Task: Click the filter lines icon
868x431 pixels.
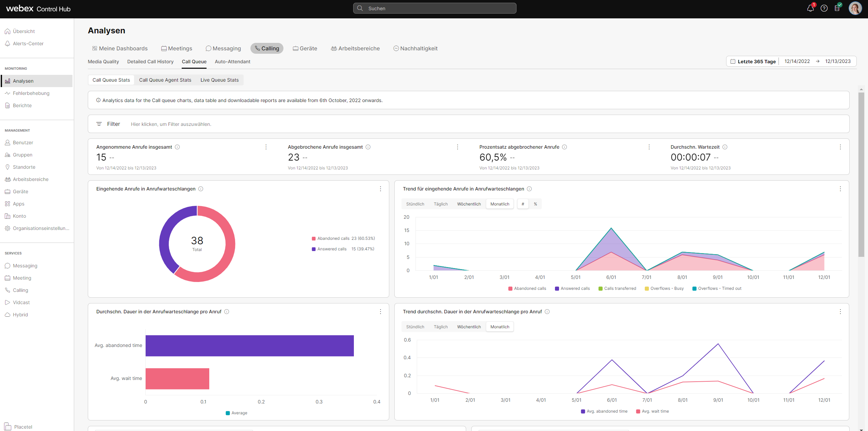Action: point(99,124)
